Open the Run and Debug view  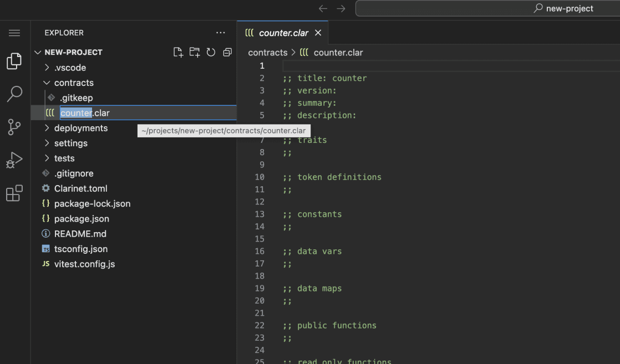point(14,160)
